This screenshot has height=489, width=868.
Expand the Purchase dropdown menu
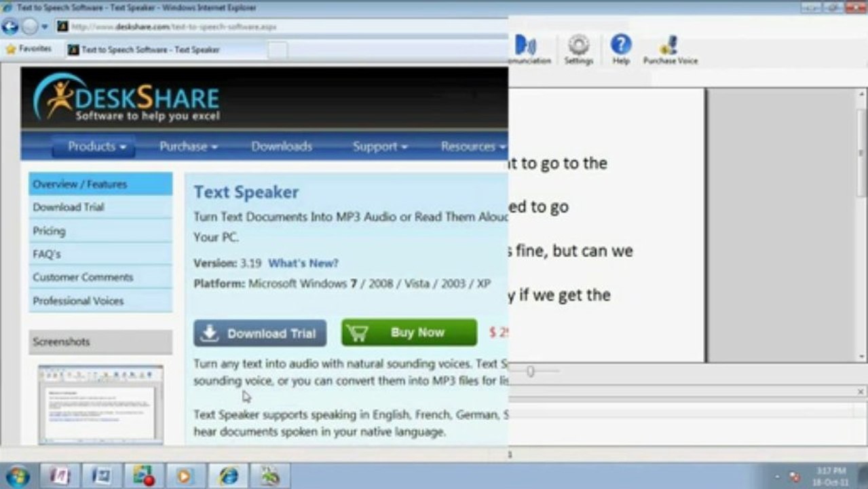(188, 146)
